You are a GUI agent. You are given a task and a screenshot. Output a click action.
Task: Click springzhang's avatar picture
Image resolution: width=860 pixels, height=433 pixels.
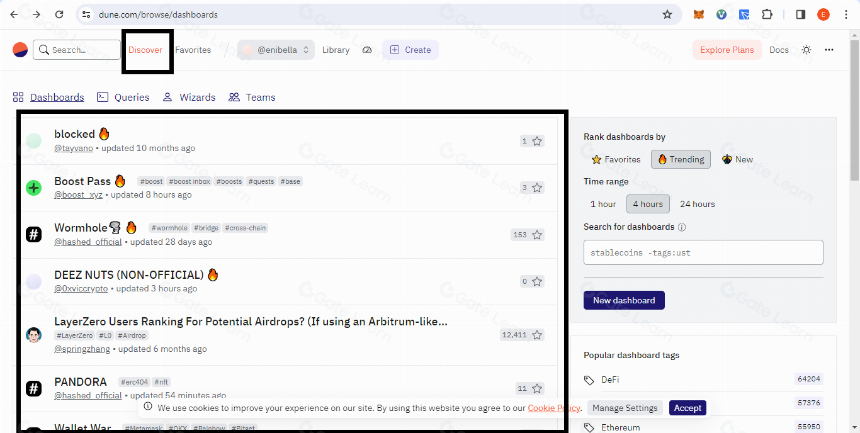(34, 335)
